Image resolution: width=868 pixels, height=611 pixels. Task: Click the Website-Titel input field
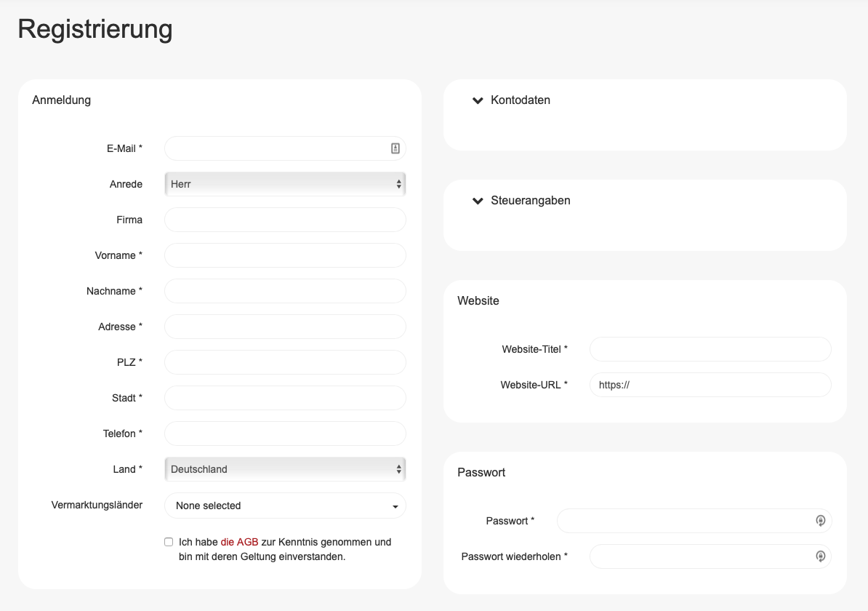click(710, 349)
